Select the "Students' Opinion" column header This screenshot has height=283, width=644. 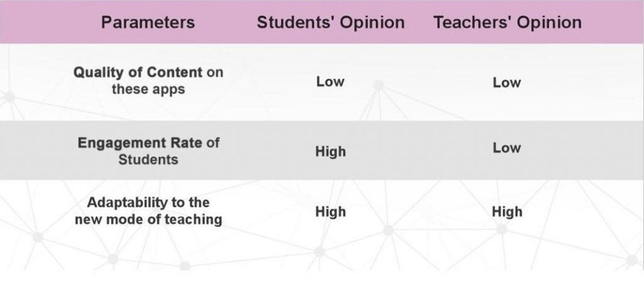(330, 23)
